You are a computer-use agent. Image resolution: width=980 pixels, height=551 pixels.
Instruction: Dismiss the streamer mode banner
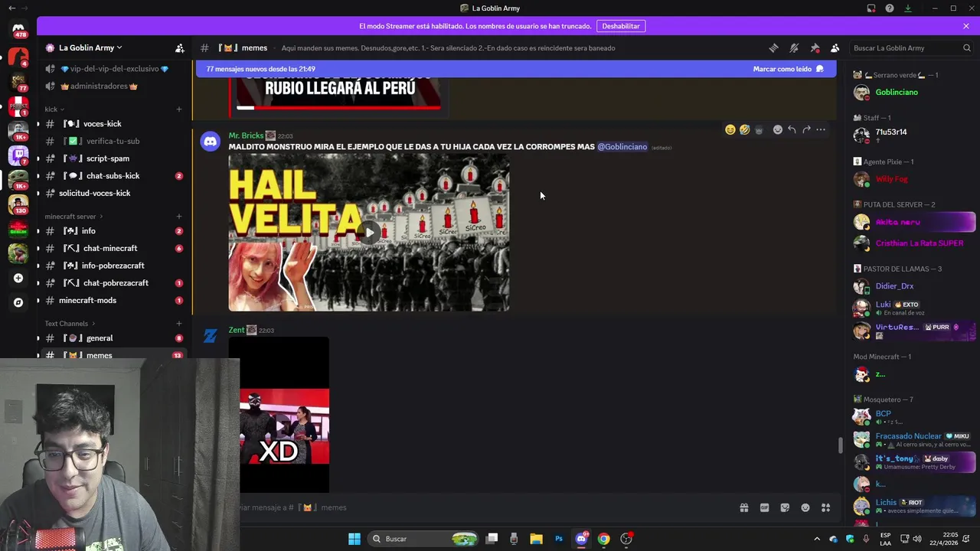966,26
